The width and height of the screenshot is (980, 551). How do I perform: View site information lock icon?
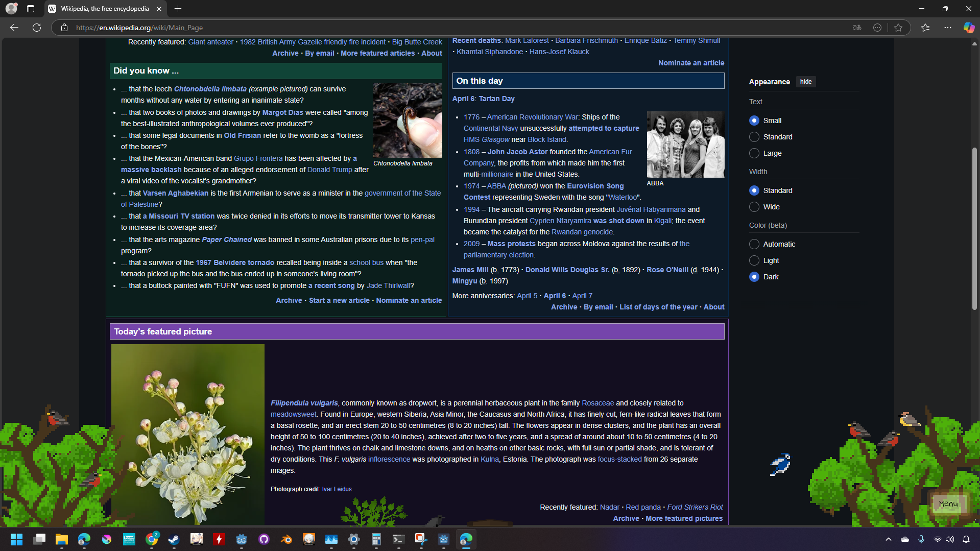coord(64,28)
